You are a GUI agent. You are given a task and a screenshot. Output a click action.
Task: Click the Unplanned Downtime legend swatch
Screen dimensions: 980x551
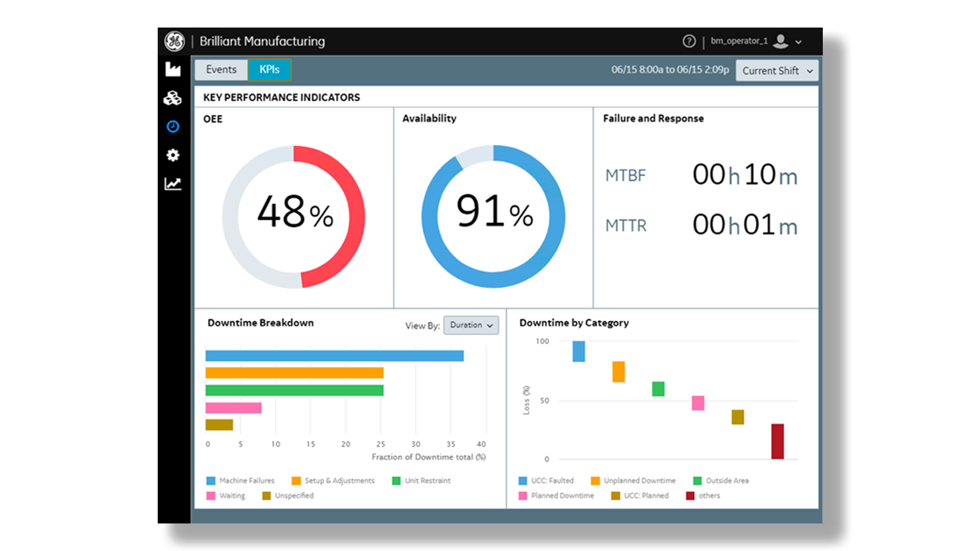coord(595,481)
